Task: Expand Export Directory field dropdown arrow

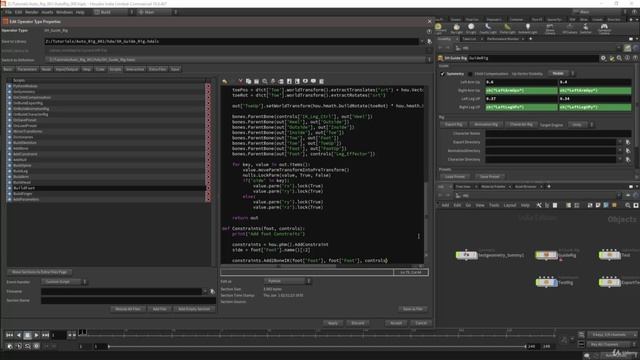Action: pos(620,142)
